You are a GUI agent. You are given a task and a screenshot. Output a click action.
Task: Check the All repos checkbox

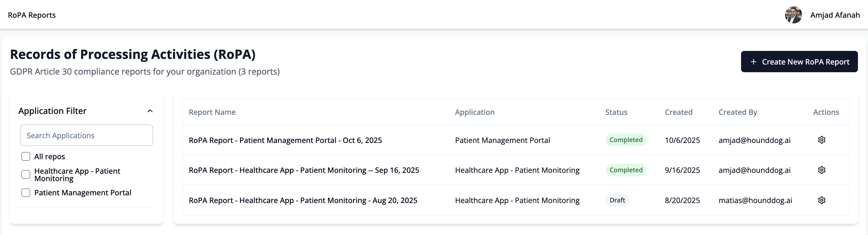[x=26, y=156]
